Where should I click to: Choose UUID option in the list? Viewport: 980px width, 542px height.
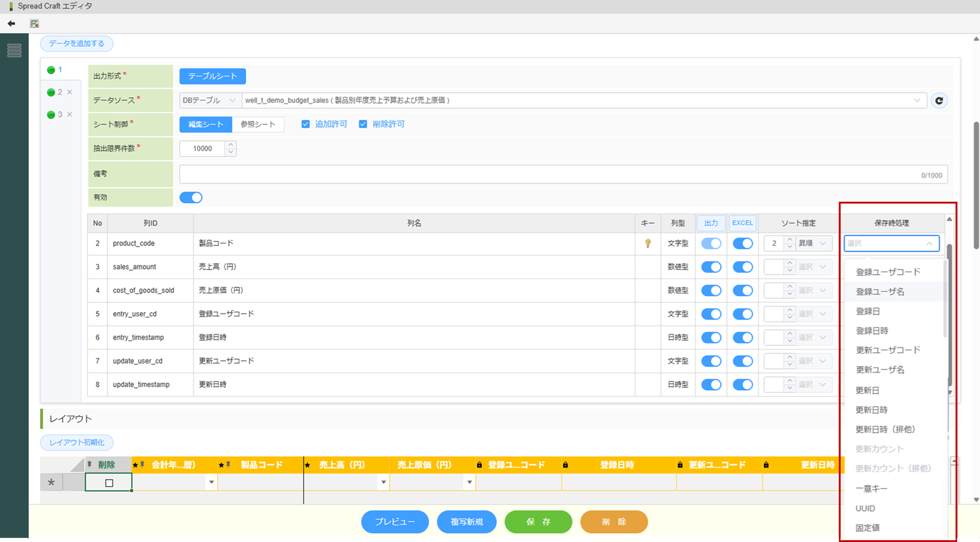click(x=865, y=508)
